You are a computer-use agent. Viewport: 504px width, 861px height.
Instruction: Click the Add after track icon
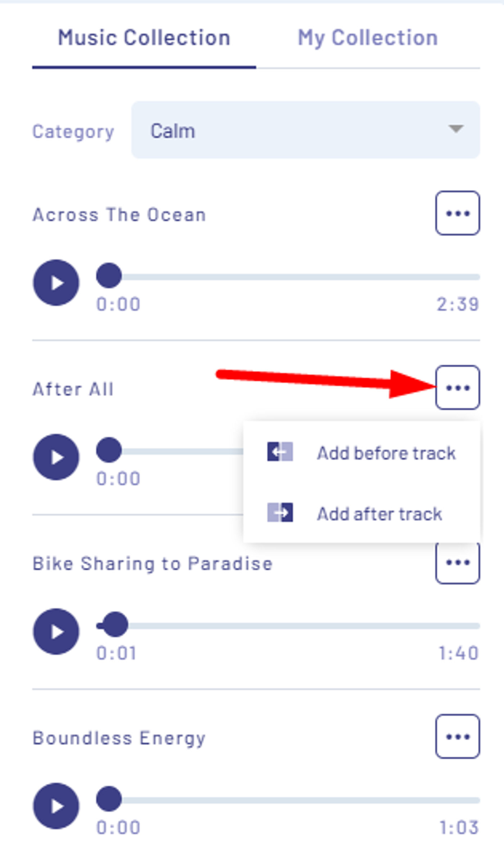[280, 512]
